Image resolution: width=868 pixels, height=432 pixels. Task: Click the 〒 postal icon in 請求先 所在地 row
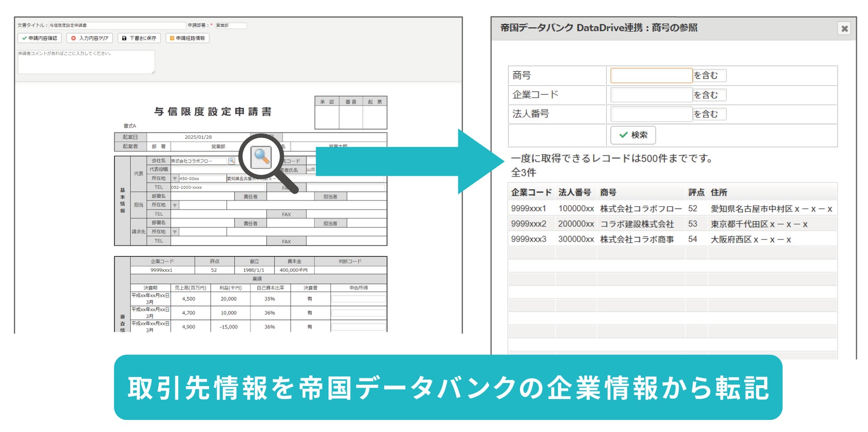174,232
